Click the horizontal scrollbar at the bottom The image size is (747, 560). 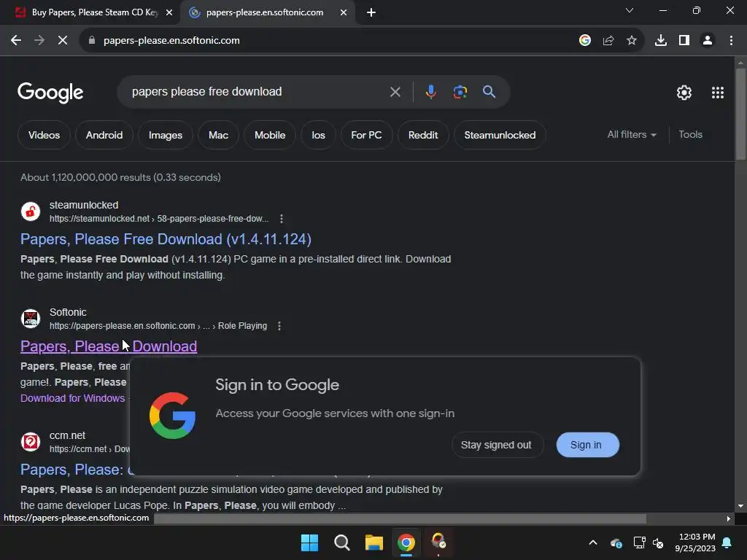(400, 518)
